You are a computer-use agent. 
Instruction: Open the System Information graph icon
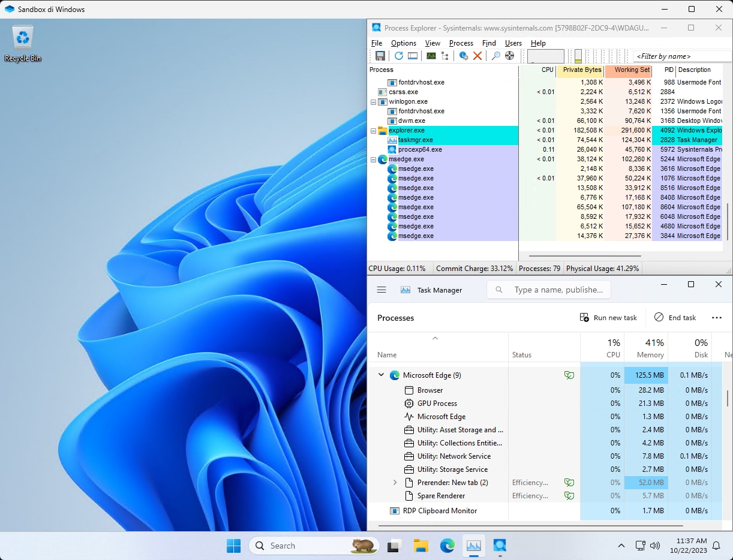point(431,56)
